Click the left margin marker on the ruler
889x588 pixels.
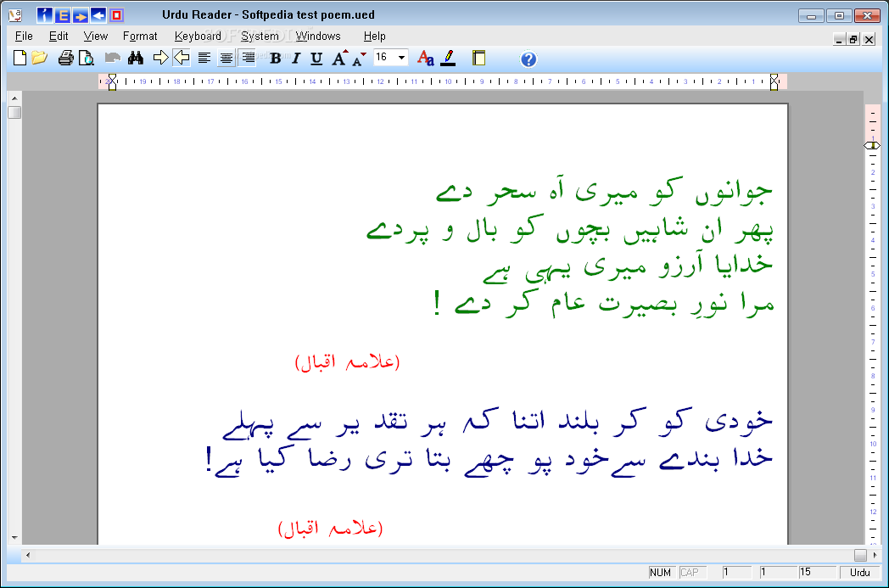pyautogui.click(x=112, y=81)
